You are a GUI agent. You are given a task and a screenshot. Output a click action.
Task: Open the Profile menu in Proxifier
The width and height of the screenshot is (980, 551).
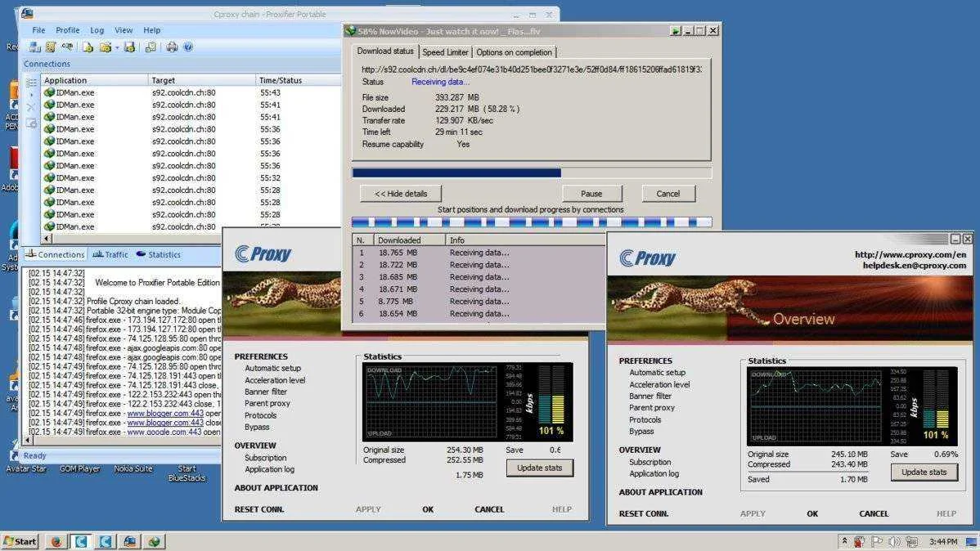pos(68,30)
